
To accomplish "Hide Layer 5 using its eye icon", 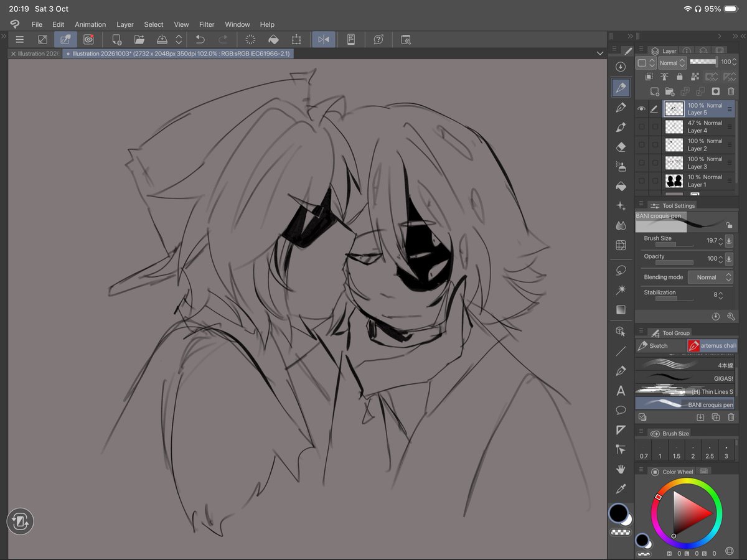I will pos(642,109).
